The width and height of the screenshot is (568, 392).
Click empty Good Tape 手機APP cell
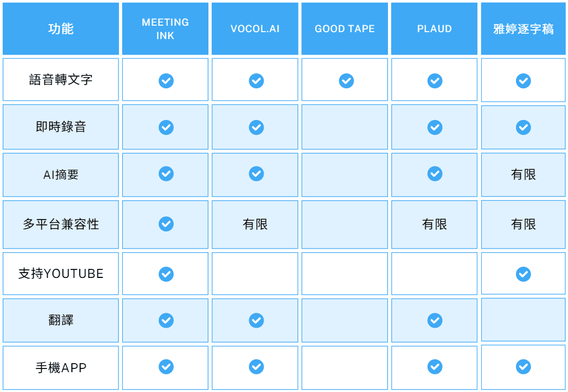coord(345,367)
